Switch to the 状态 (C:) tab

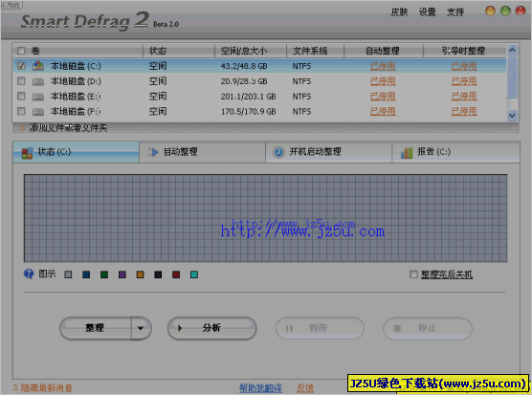(x=76, y=152)
